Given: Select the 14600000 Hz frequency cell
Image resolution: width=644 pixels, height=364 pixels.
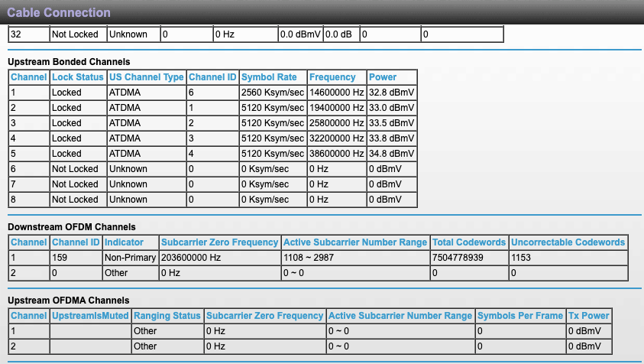Looking at the screenshot, I should (336, 93).
